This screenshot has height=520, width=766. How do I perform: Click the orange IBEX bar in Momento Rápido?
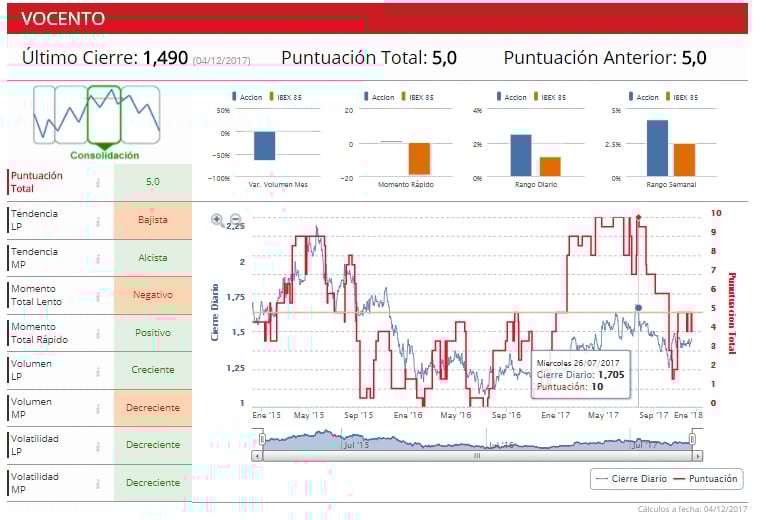pos(419,158)
